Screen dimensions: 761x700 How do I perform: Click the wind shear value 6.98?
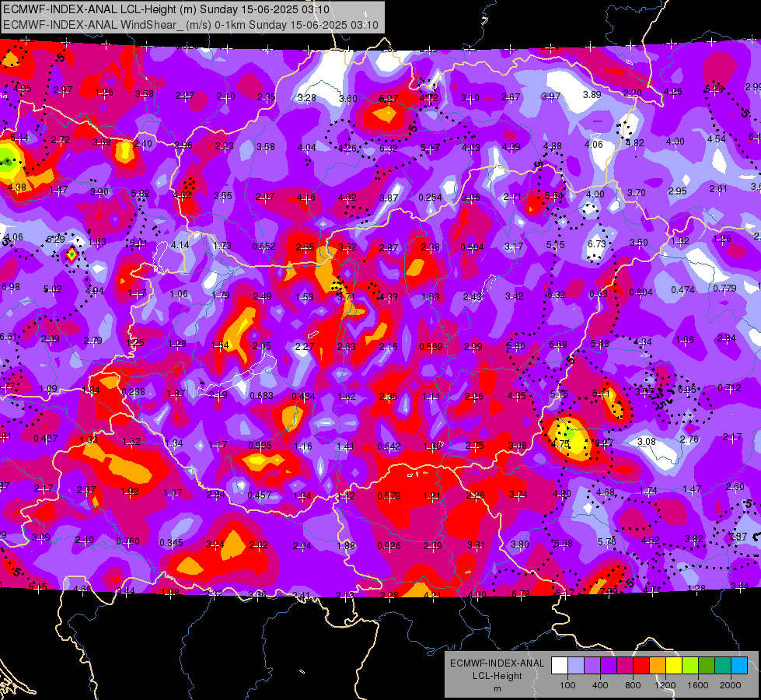pyautogui.click(x=11, y=286)
